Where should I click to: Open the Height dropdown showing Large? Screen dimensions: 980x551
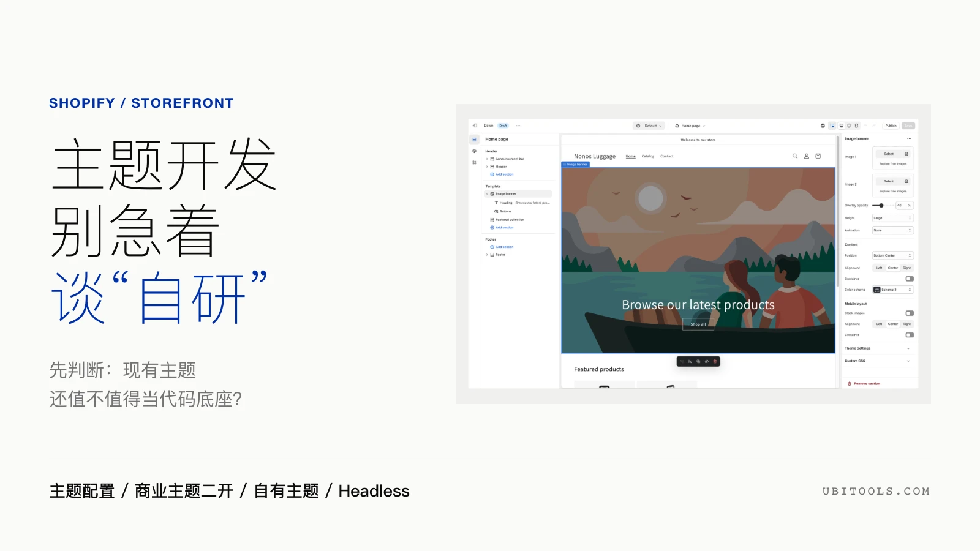[x=893, y=218]
